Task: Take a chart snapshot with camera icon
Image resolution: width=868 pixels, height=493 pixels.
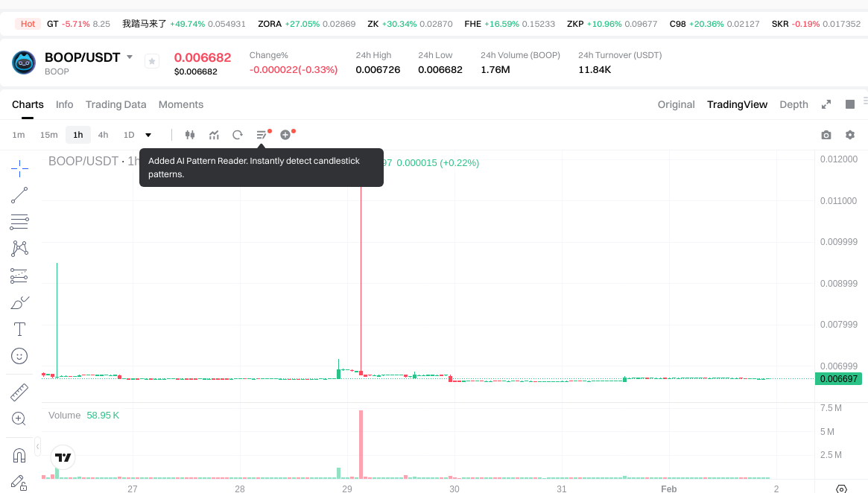Action: [x=826, y=135]
